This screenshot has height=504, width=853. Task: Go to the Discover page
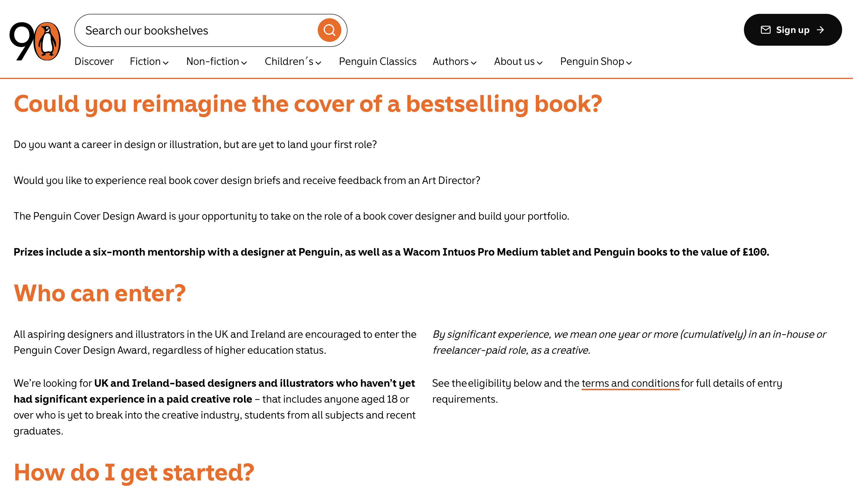coord(94,62)
